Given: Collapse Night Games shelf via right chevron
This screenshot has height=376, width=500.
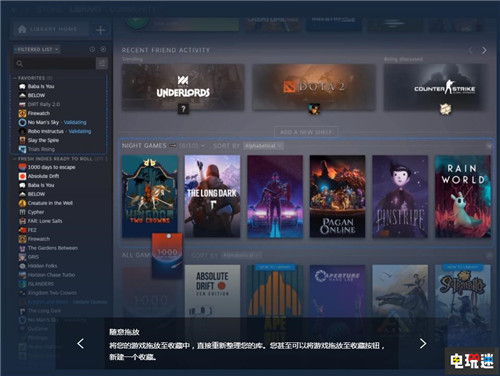Looking at the screenshot, I should pyautogui.click(x=489, y=146).
